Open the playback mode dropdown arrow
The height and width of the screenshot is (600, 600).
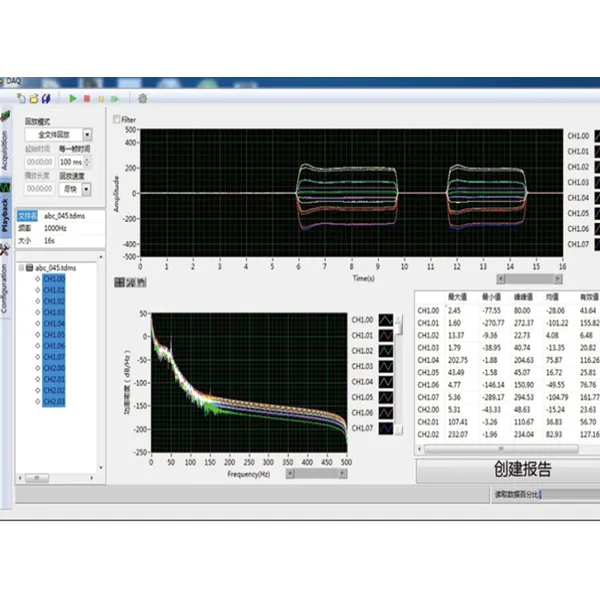[87, 135]
